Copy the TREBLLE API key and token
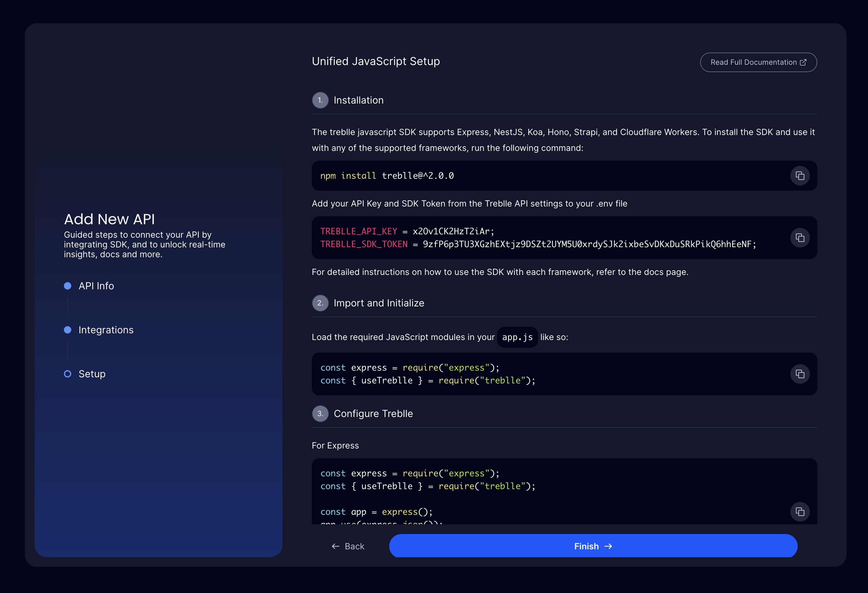 tap(800, 238)
